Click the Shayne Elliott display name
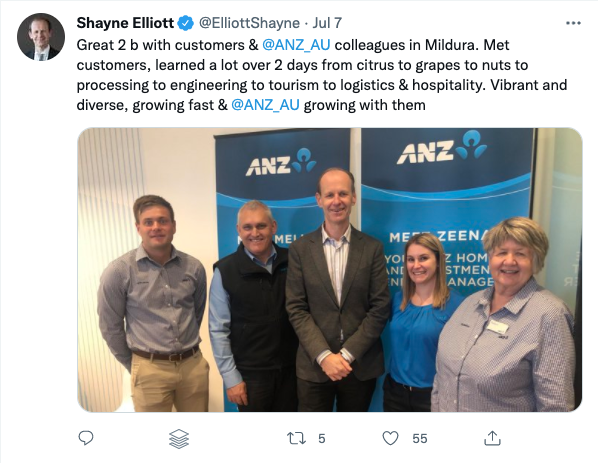 (125, 23)
